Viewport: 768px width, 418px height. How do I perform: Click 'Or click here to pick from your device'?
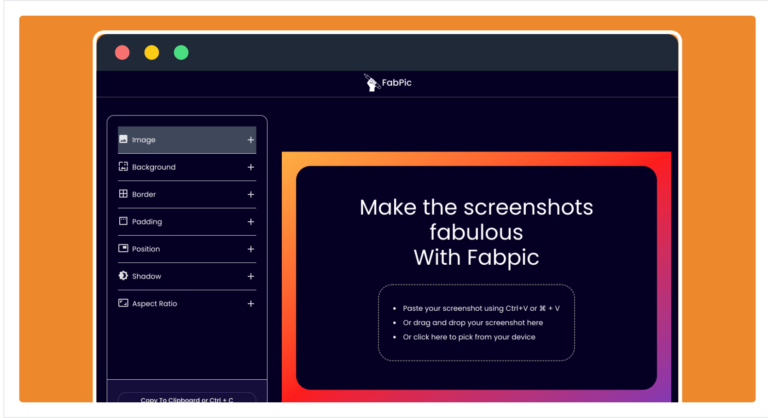pos(469,337)
